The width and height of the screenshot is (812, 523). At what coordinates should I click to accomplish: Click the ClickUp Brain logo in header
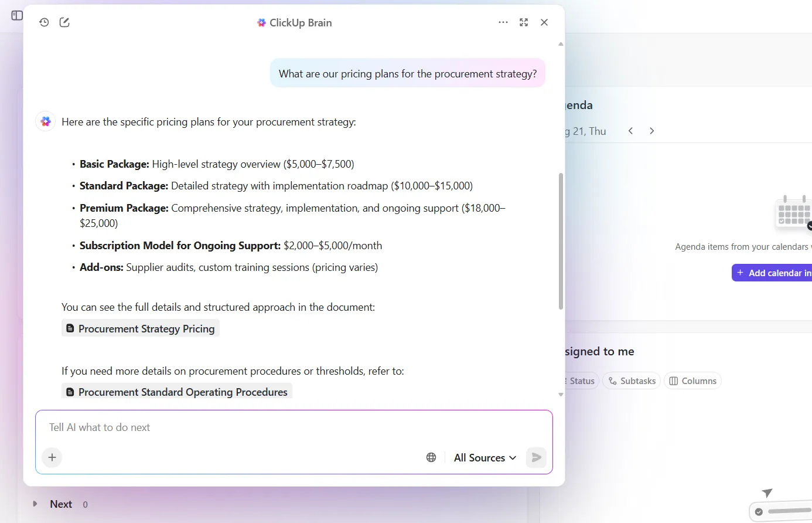[261, 23]
